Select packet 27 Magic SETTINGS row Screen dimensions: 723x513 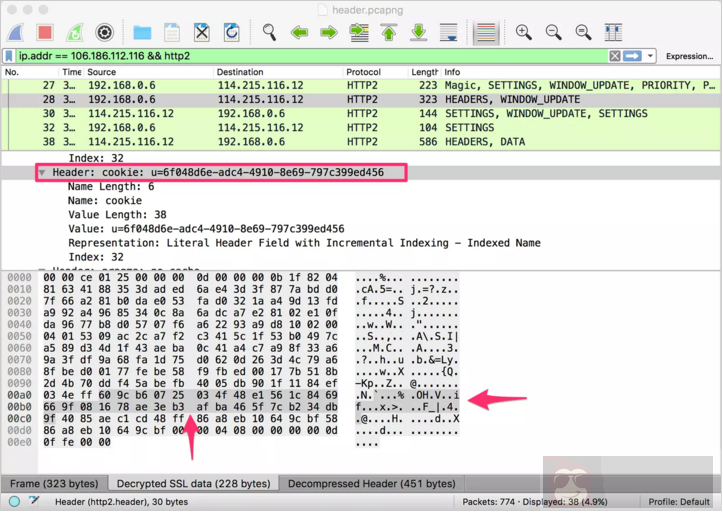click(362, 85)
